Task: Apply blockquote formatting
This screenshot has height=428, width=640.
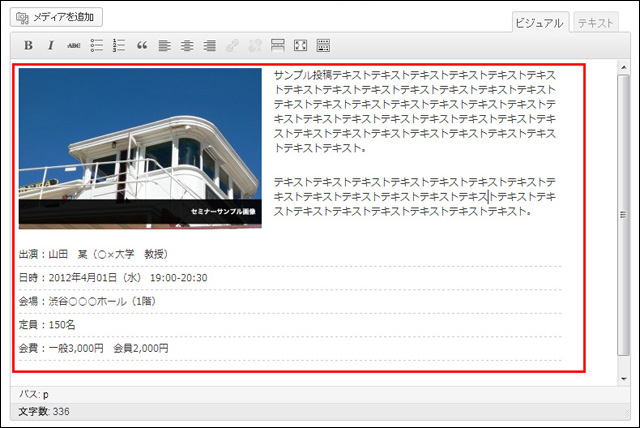Action: pyautogui.click(x=142, y=46)
